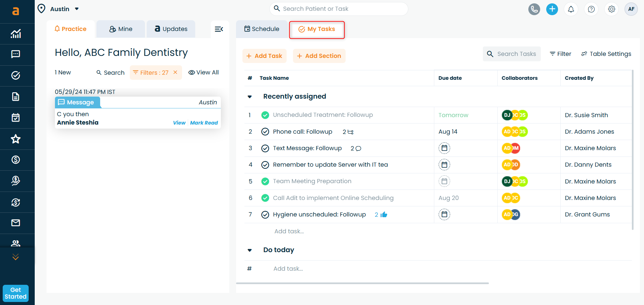Open the settings gear icon
Screen dimensions: 644x305
611,9
